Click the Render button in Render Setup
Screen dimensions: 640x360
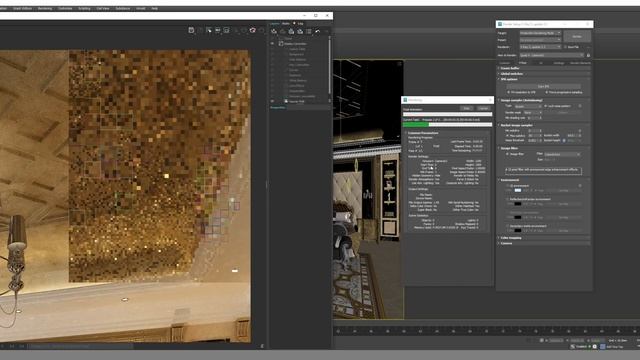[577, 36]
